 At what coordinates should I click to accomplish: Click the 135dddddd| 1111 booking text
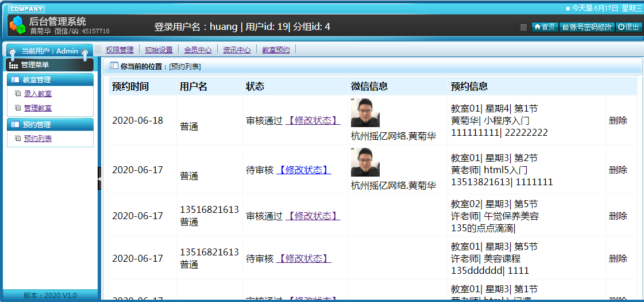click(490, 270)
